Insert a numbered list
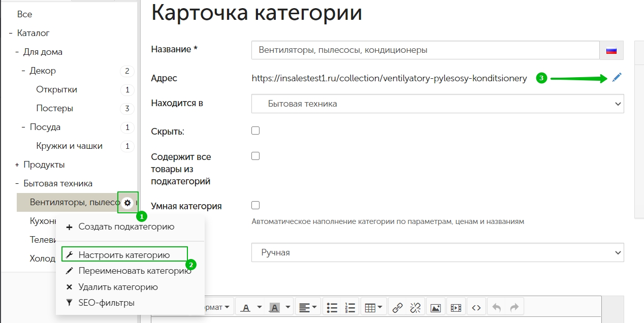 tap(350, 307)
